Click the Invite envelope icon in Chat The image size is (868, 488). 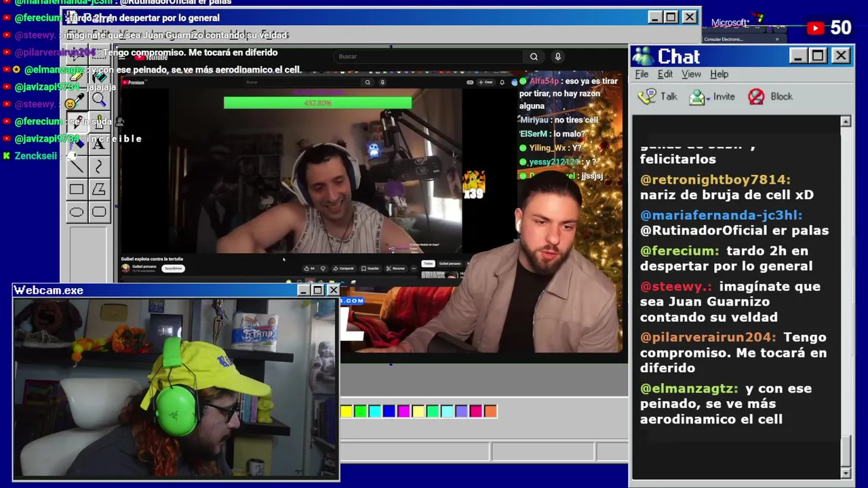click(x=697, y=97)
